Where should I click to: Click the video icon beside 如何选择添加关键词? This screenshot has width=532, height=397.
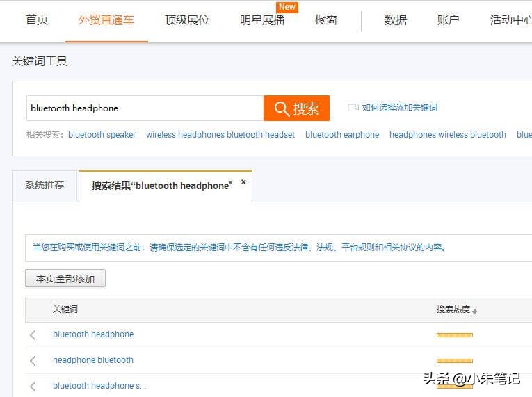pos(353,108)
